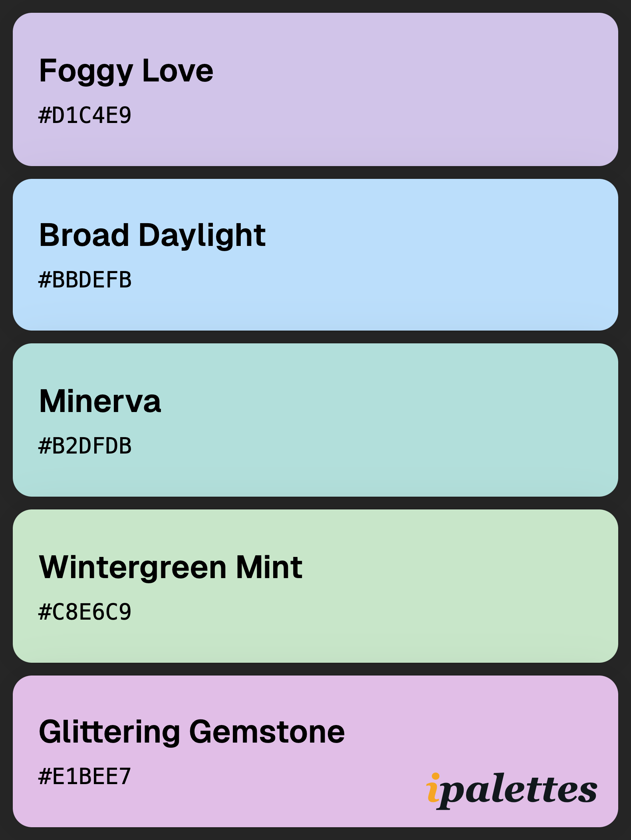Select the Wintergreen Mint color swatch
The image size is (631, 840).
pos(315,586)
